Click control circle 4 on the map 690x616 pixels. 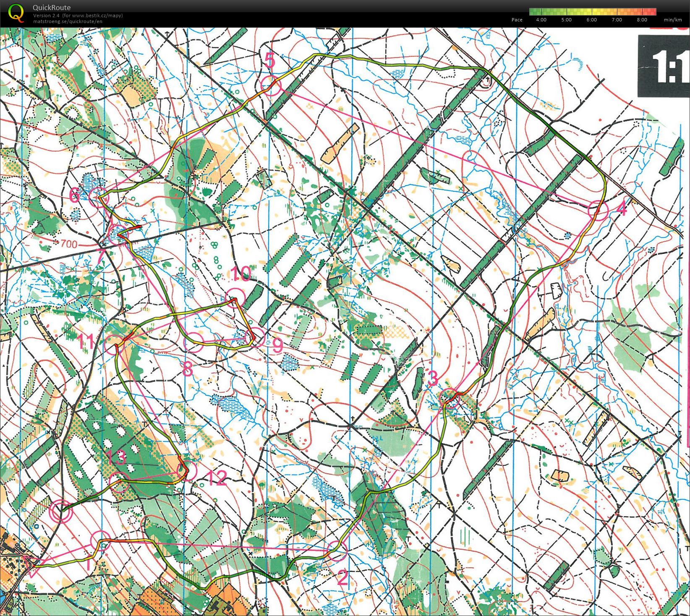[x=598, y=210]
